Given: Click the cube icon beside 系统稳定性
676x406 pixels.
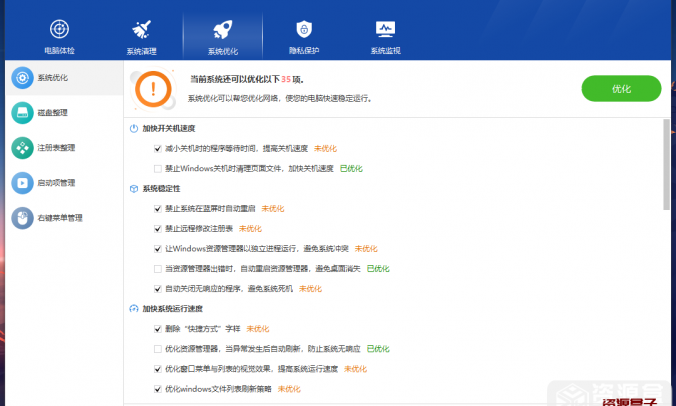Looking at the screenshot, I should [x=134, y=189].
